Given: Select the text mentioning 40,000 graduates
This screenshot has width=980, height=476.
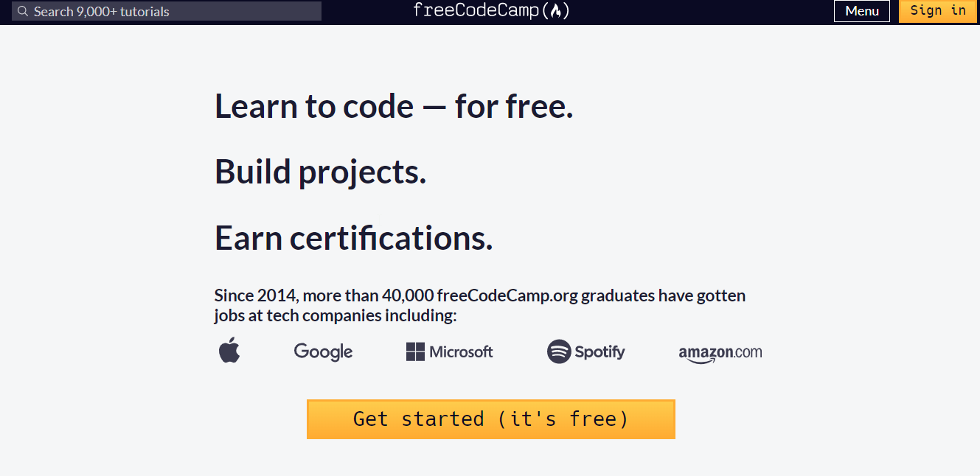Looking at the screenshot, I should [x=479, y=304].
